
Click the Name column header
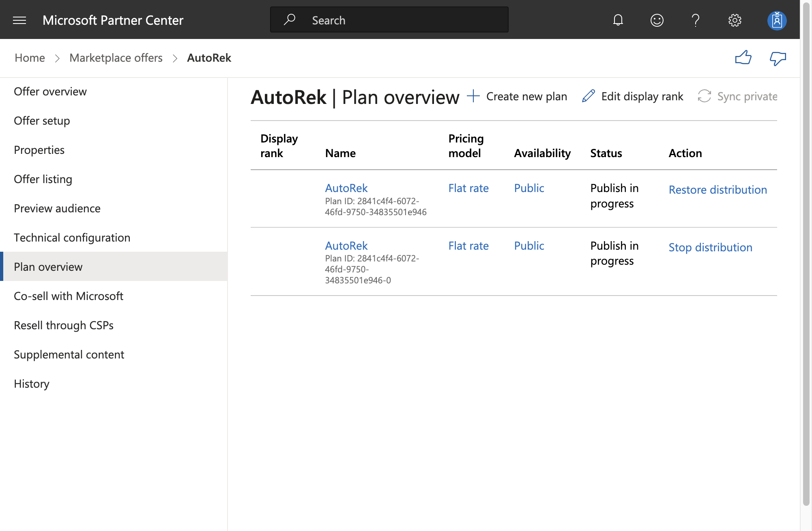pyautogui.click(x=340, y=153)
